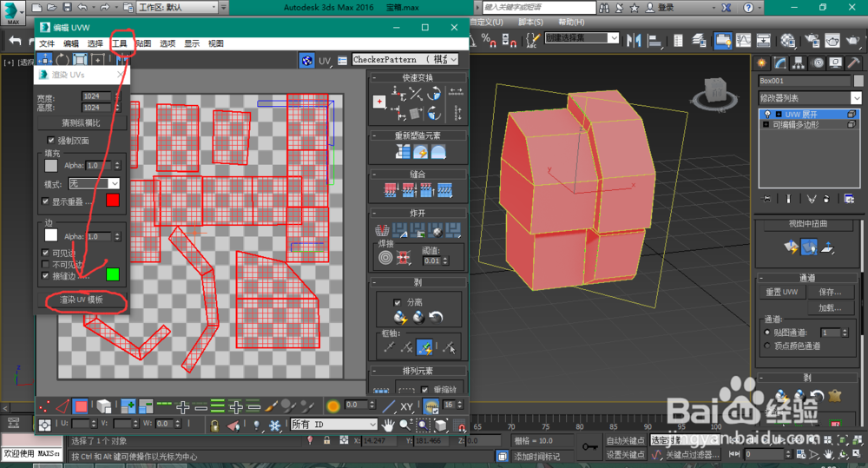The image size is (868, 468).
Task: Open the 编辑 menu in UVW editor
Action: click(71, 43)
